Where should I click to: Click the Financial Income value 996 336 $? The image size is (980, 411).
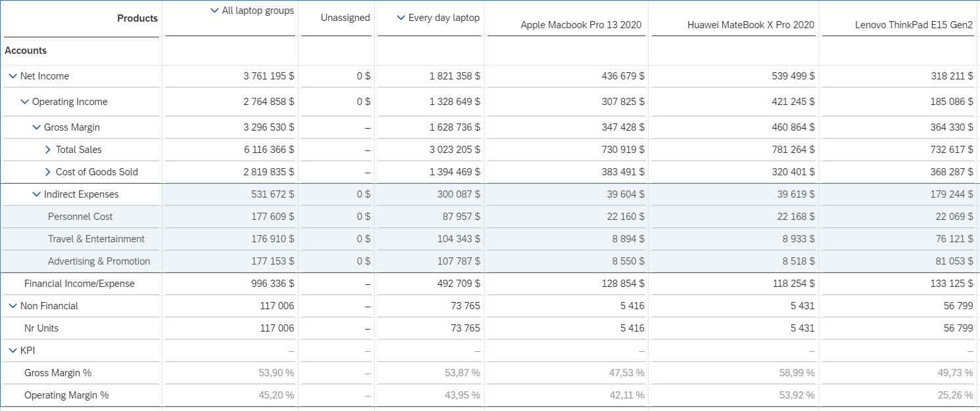coord(273,284)
